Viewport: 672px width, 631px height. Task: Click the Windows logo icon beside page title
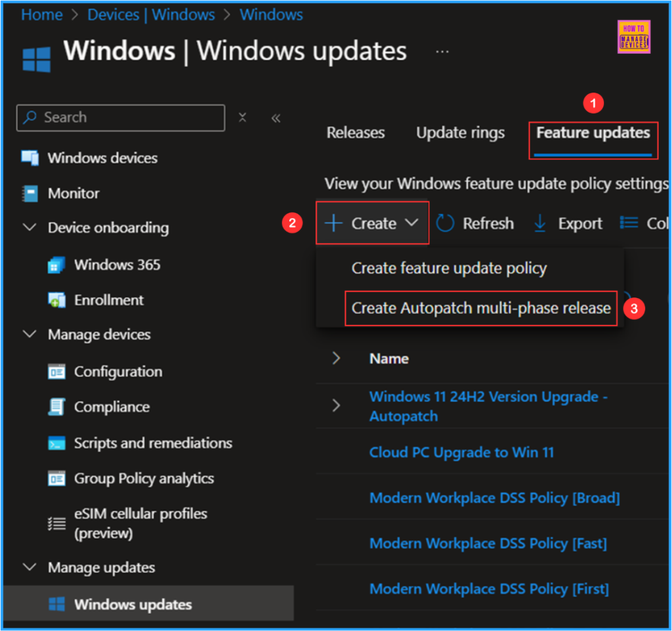tap(37, 59)
